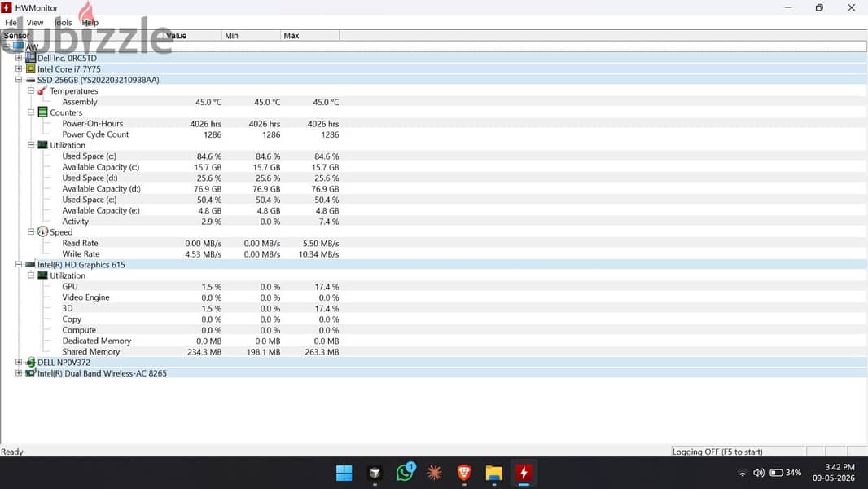Collapse the Speed group
868x489 pixels.
(x=31, y=231)
